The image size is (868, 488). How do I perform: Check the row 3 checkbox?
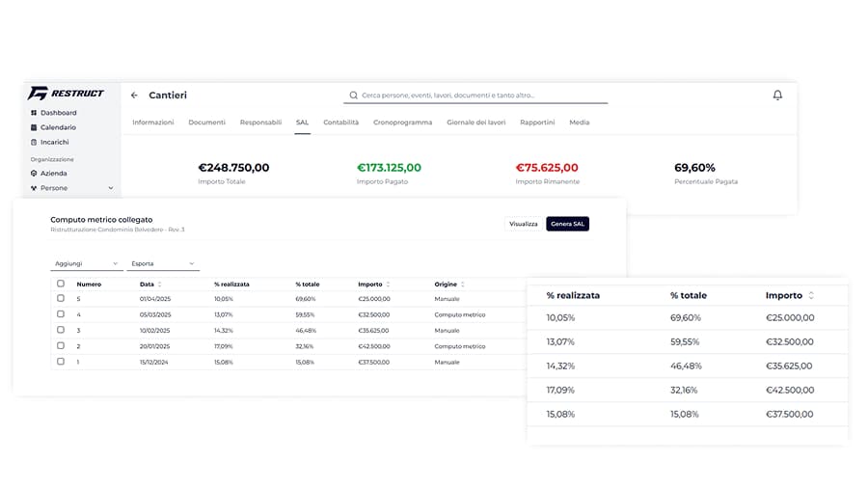click(61, 330)
